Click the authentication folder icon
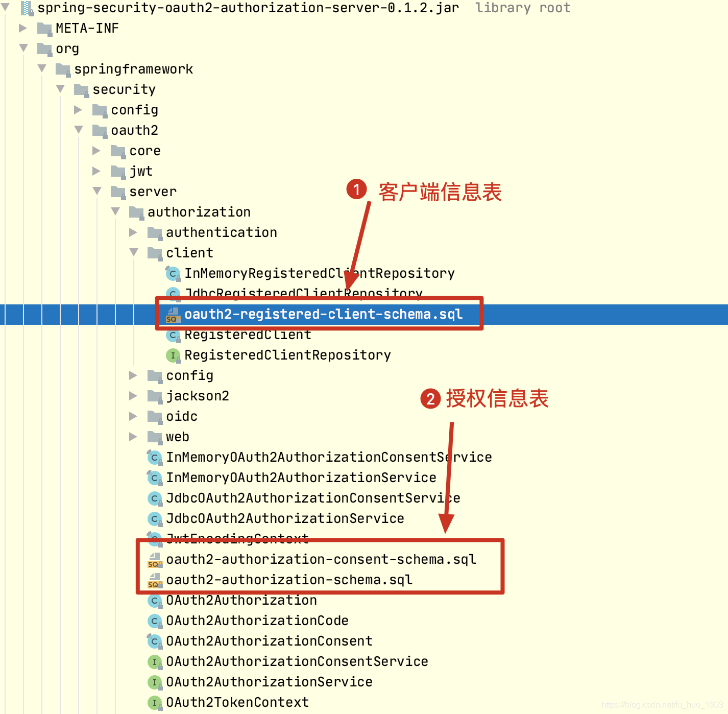This screenshot has height=714, width=728. coord(155,233)
